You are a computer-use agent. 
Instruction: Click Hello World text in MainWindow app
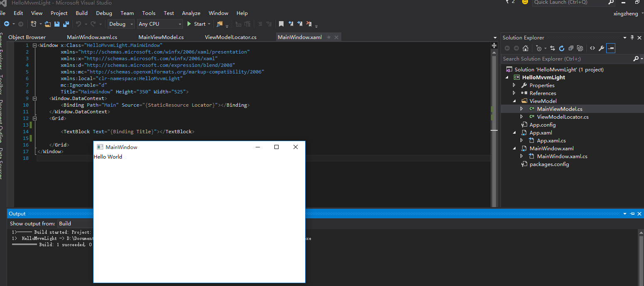pos(108,157)
